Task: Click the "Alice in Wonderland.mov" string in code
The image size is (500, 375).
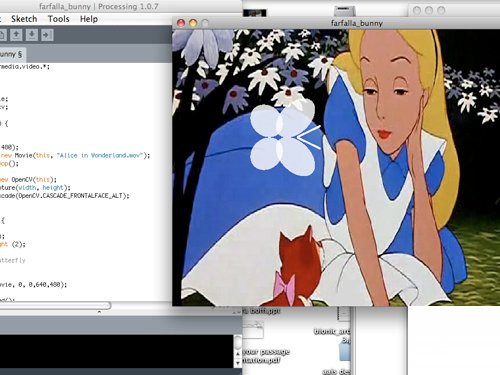Action: [x=100, y=156]
